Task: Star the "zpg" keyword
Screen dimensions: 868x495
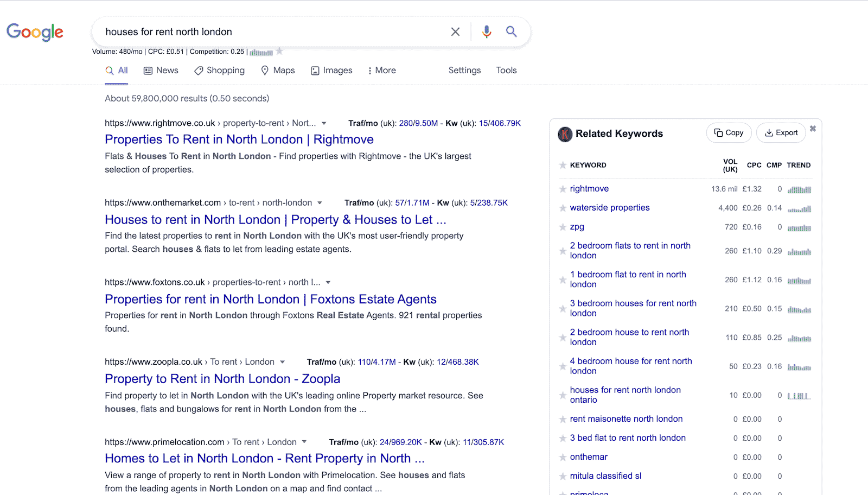Action: point(562,227)
